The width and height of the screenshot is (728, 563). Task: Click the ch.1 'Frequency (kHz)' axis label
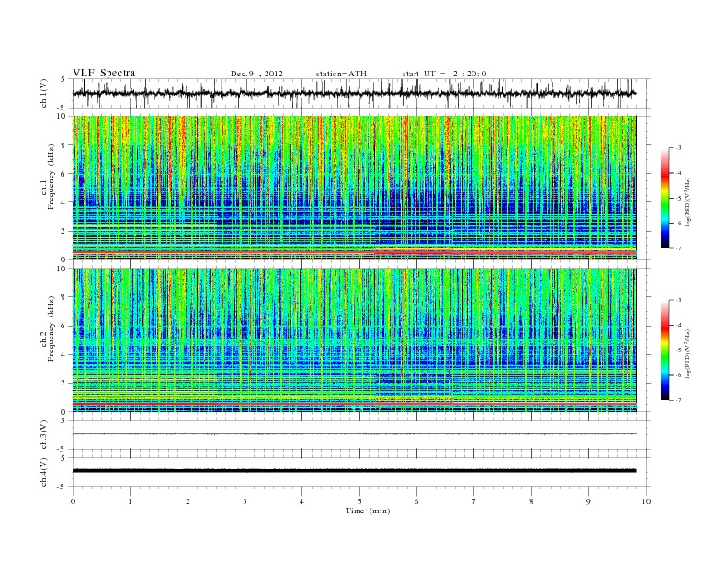tap(51, 176)
